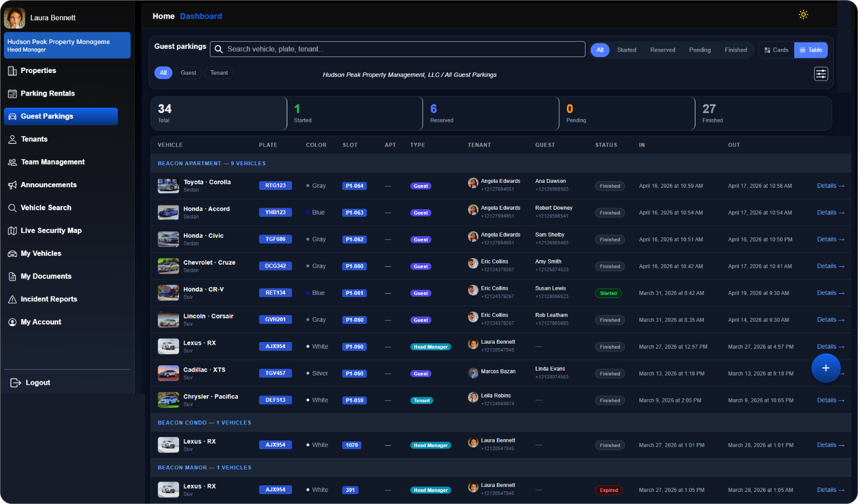Viewport: 858px width, 504px height.
Task: Click the blue plus floating button
Action: (825, 368)
